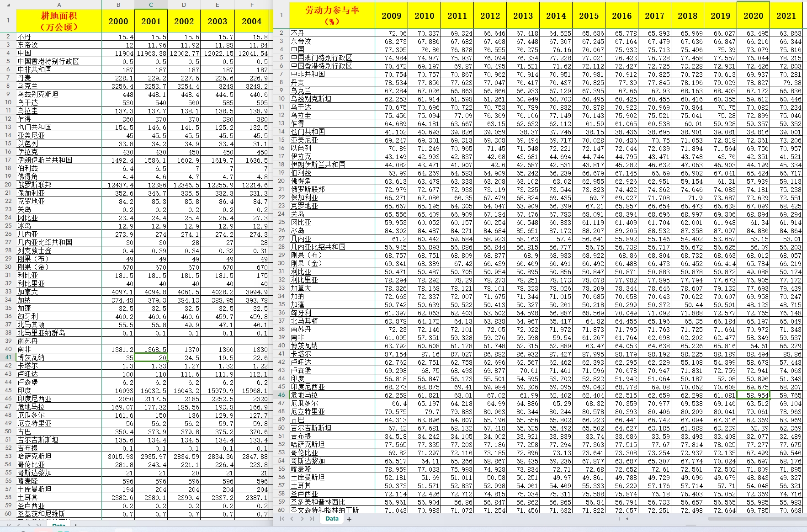Select cell 1381.2 in the 南非 row
Viewport: 807px width, 532px height.
118,349
